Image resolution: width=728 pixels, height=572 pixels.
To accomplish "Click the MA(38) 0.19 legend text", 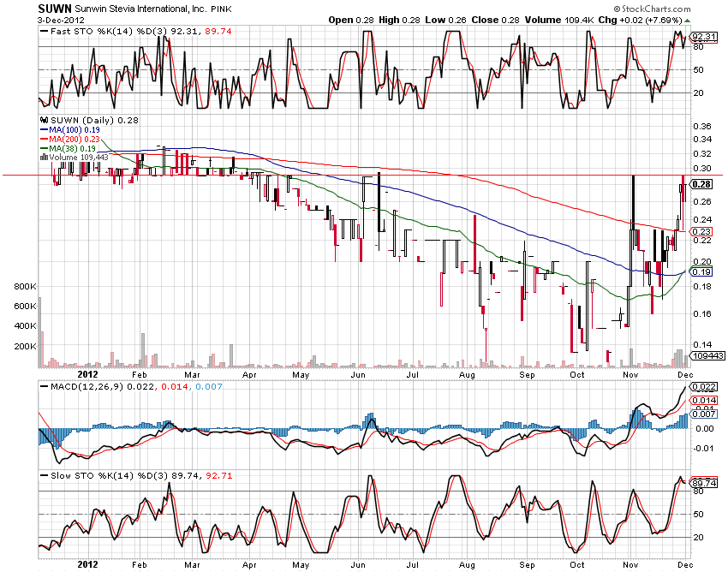I will (x=73, y=149).
